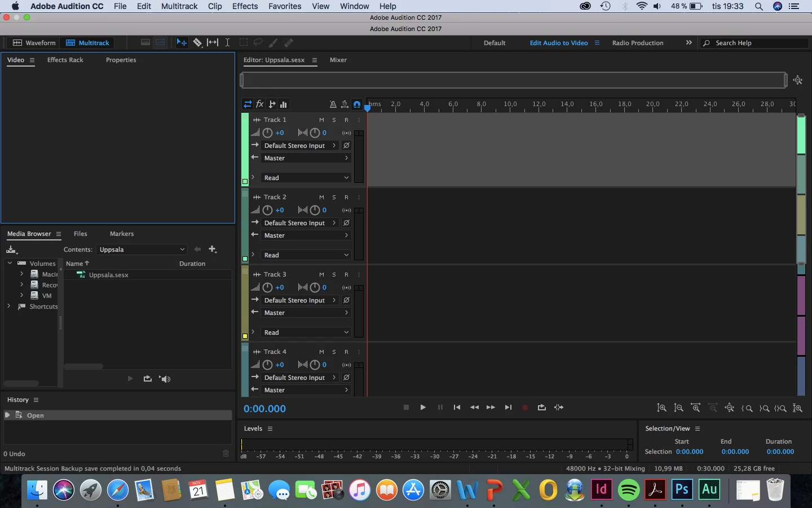Click Media Browser import download icon
The height and width of the screenshot is (508, 812).
pos(12,249)
